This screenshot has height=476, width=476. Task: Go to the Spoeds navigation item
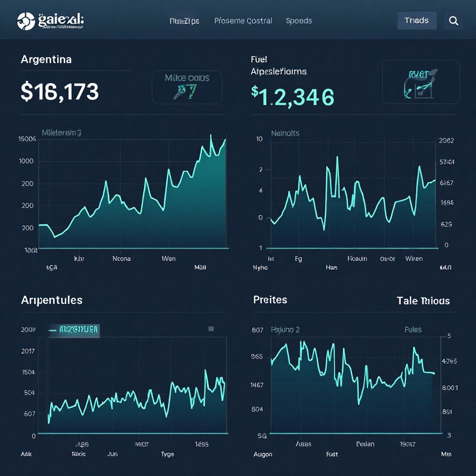pyautogui.click(x=299, y=21)
